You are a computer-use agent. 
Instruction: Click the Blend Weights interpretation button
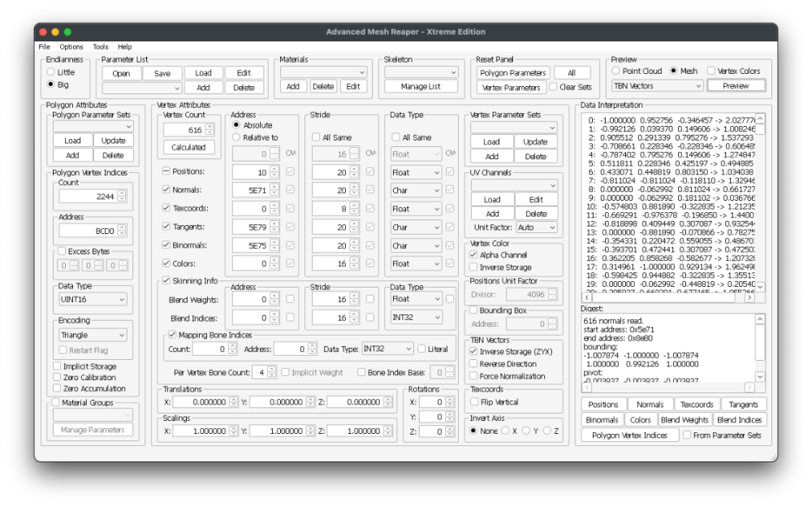(684, 420)
